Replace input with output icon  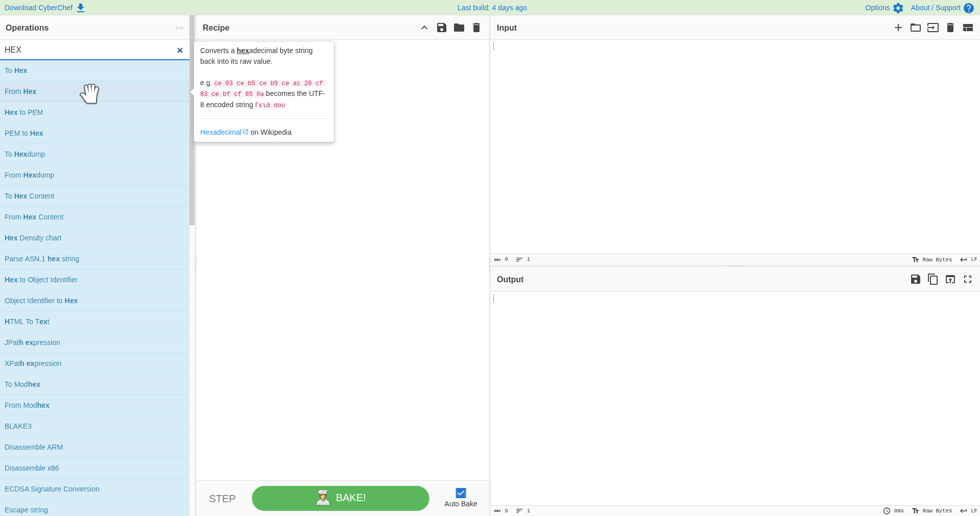950,279
